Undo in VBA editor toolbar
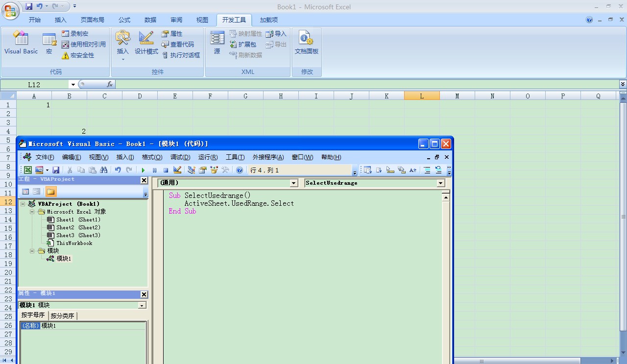The width and height of the screenshot is (627, 364). point(118,170)
